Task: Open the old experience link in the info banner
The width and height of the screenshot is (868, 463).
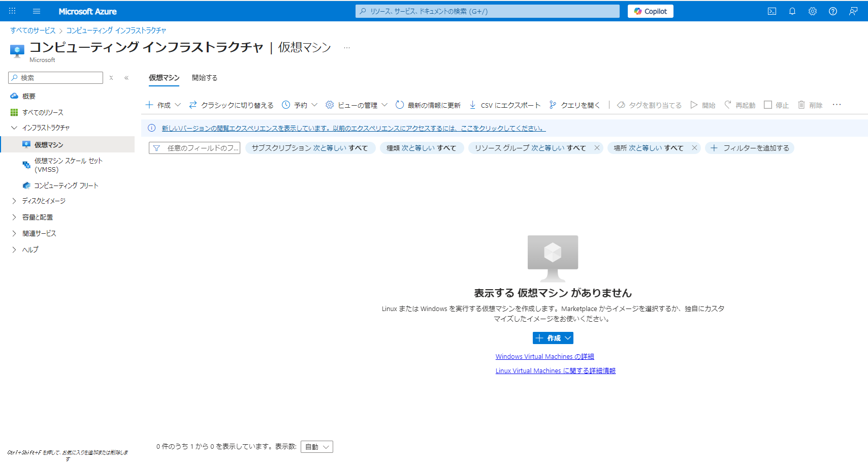Action: [353, 128]
